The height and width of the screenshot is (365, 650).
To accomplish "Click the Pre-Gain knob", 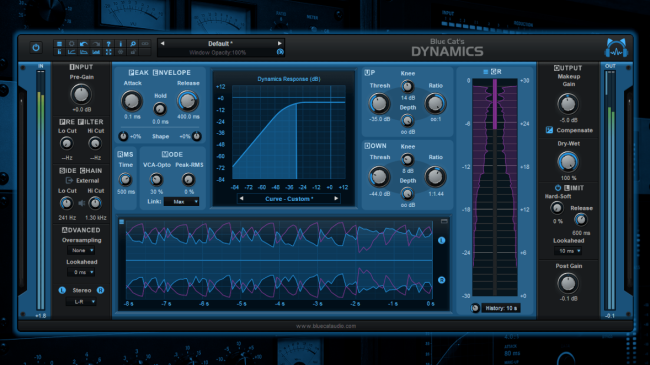I will coord(81,94).
